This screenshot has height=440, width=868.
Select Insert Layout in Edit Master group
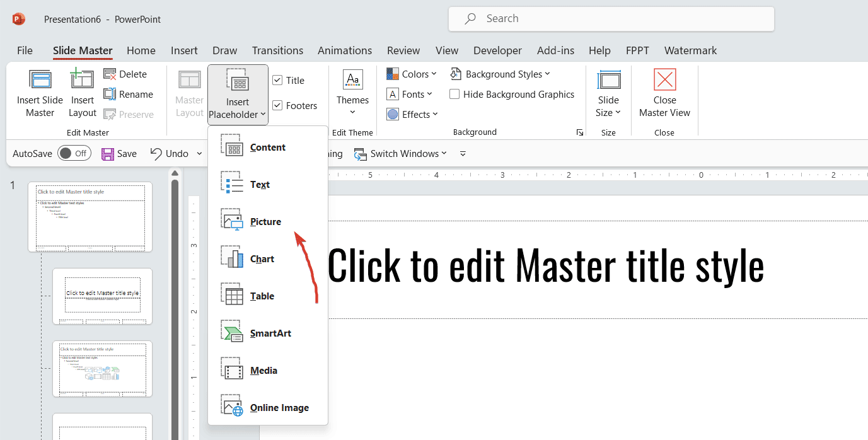[82, 93]
